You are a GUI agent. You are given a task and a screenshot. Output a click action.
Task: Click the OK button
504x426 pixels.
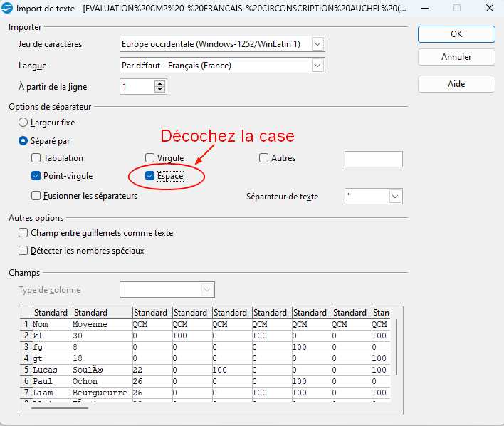[x=456, y=33]
